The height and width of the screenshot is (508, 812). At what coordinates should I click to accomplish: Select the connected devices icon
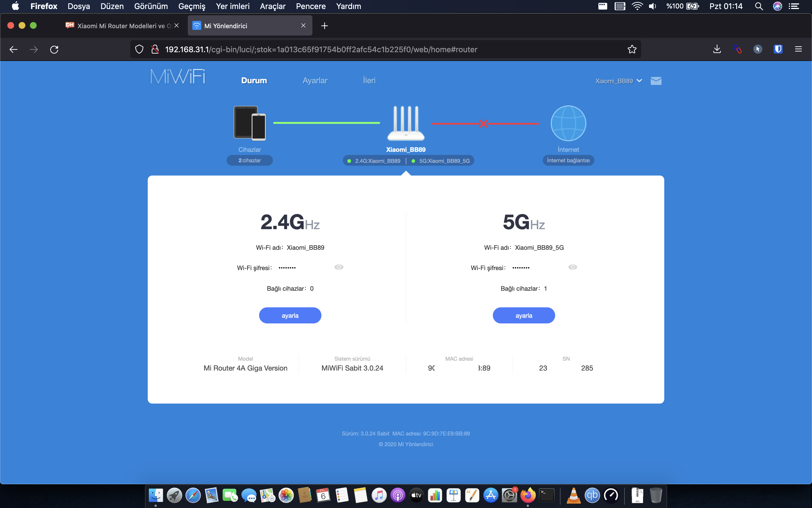coord(250,123)
